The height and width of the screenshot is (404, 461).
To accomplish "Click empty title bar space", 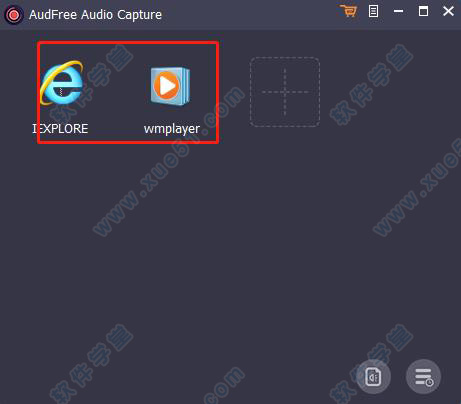I will coord(250,15).
